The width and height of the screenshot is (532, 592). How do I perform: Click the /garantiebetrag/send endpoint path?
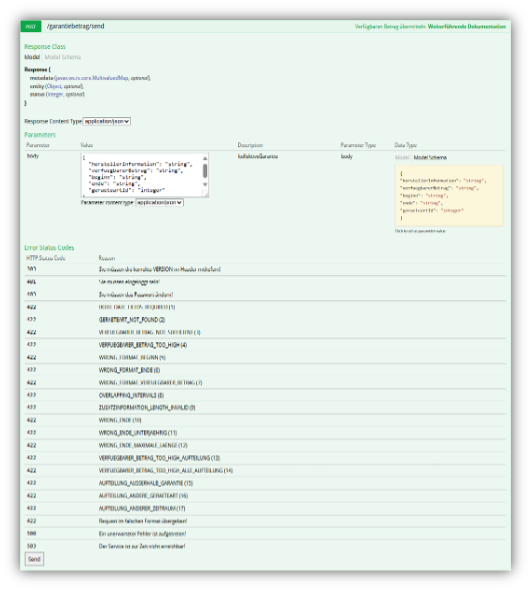(76, 26)
